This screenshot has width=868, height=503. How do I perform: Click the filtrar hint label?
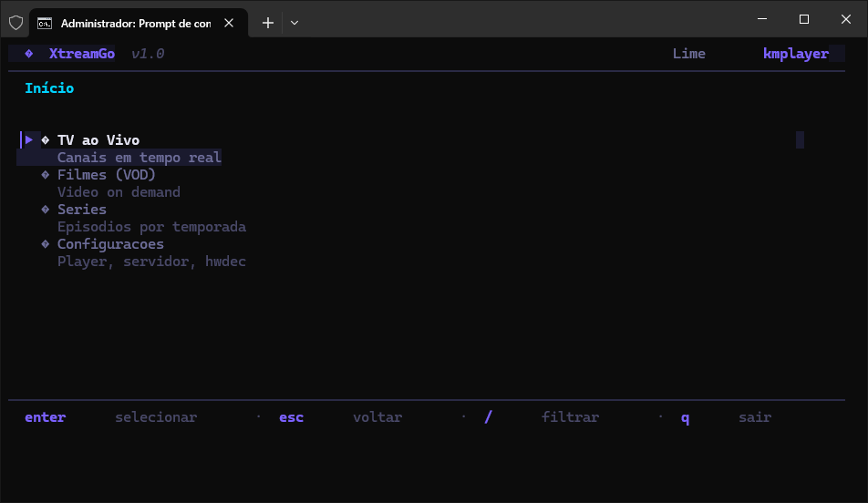coord(570,417)
